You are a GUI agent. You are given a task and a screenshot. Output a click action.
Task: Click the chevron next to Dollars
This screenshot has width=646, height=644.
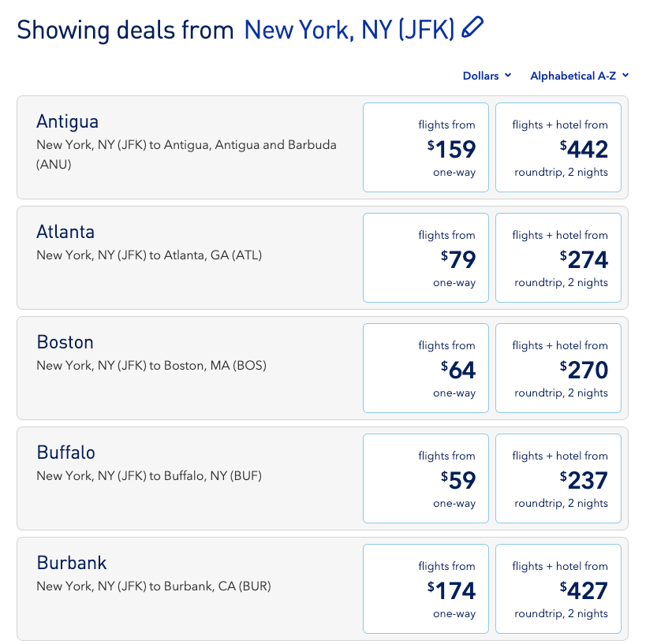[x=508, y=75]
